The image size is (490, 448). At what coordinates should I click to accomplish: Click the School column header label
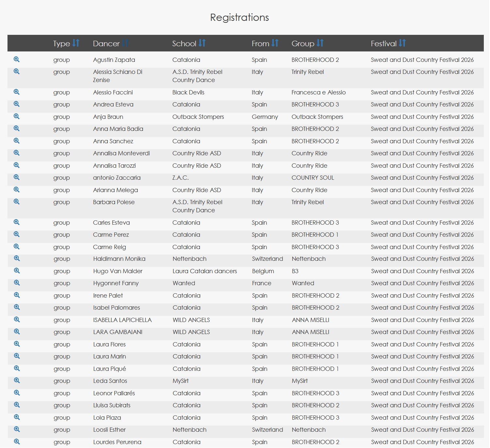click(184, 44)
